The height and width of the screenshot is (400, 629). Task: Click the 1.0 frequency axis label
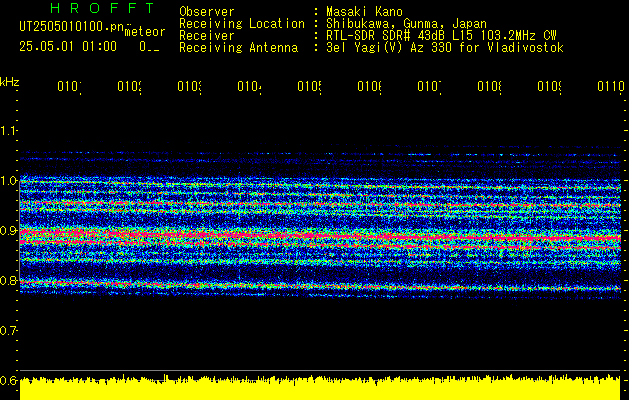point(8,181)
